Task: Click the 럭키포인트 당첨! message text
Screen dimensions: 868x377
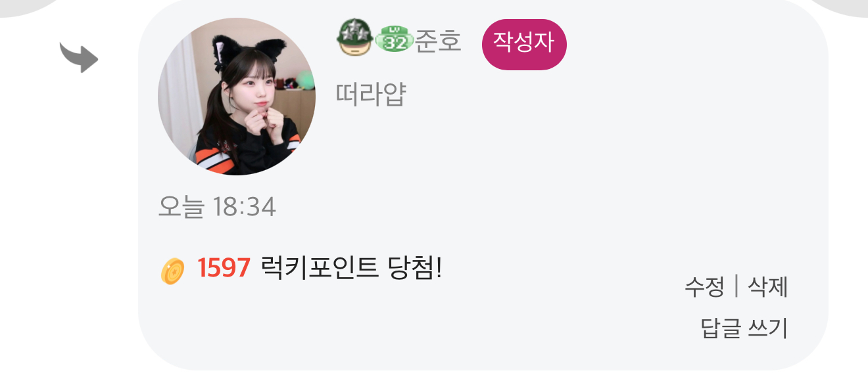Action: 352,267
